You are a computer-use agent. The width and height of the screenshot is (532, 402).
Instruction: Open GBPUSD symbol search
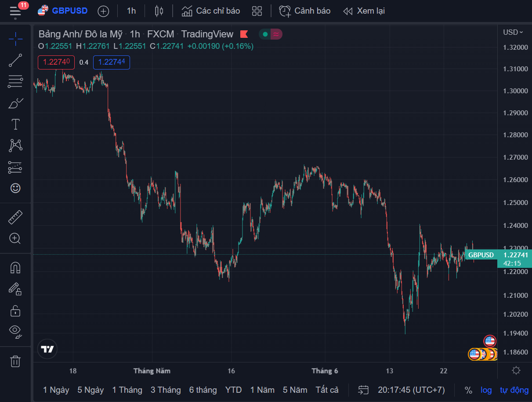click(62, 11)
